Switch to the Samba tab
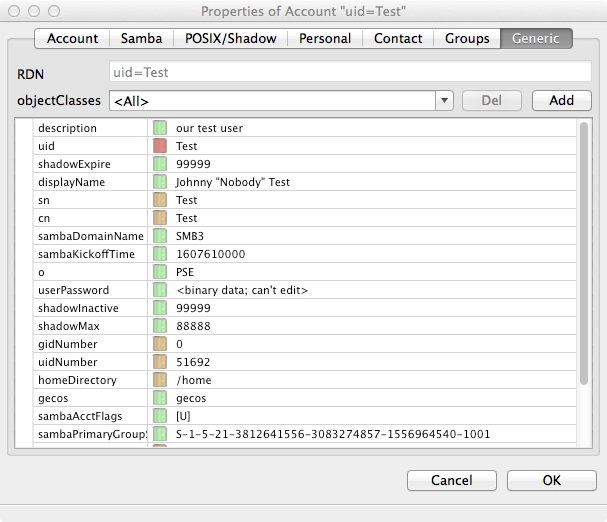Viewport: 607px width, 522px height. pos(141,38)
